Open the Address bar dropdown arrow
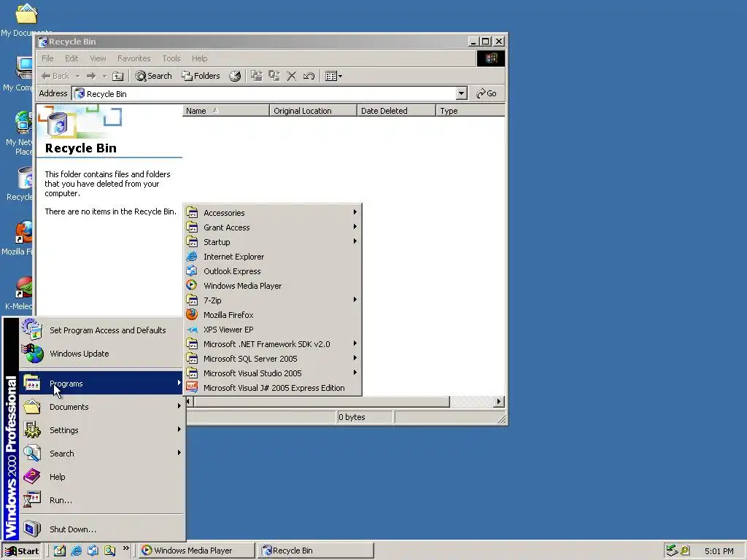The width and height of the screenshot is (747, 560). [461, 93]
